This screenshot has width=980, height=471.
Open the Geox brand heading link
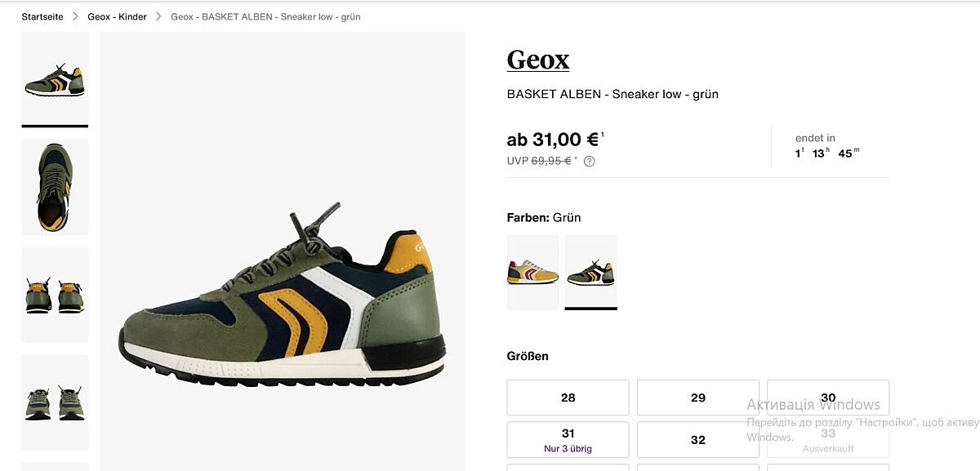(538, 60)
